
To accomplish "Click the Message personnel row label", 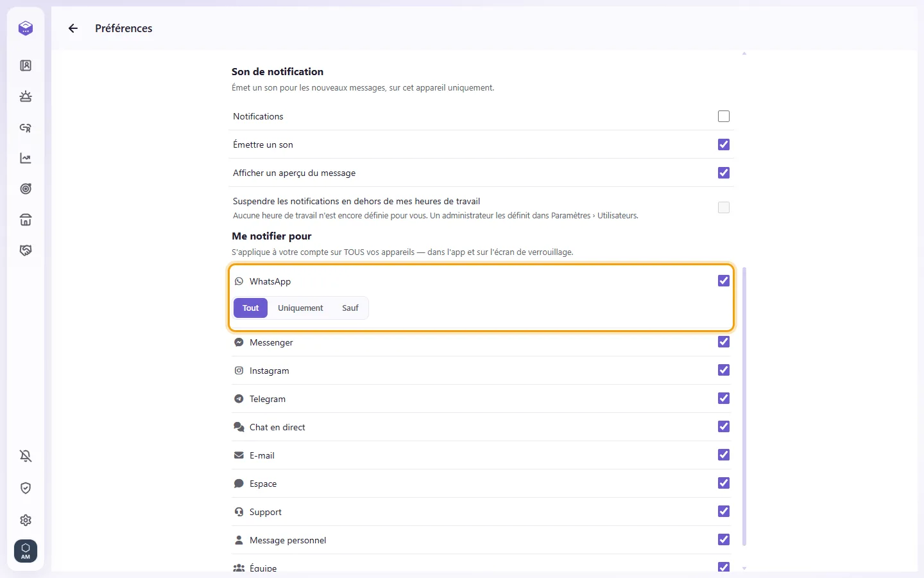I will 287,540.
